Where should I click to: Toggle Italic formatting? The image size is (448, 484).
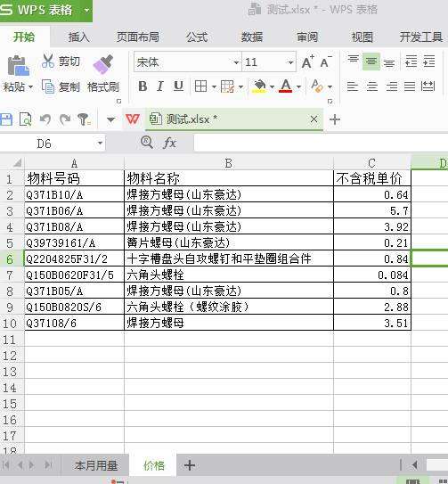click(159, 86)
